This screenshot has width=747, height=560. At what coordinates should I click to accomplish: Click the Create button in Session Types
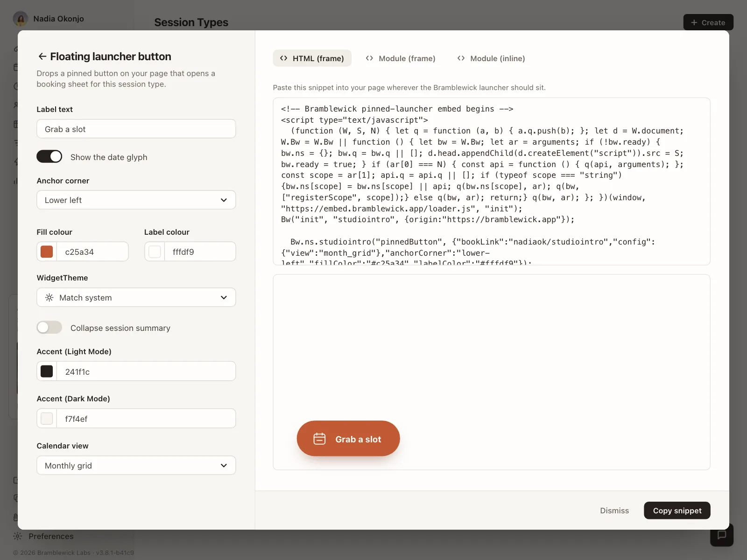coord(708,22)
